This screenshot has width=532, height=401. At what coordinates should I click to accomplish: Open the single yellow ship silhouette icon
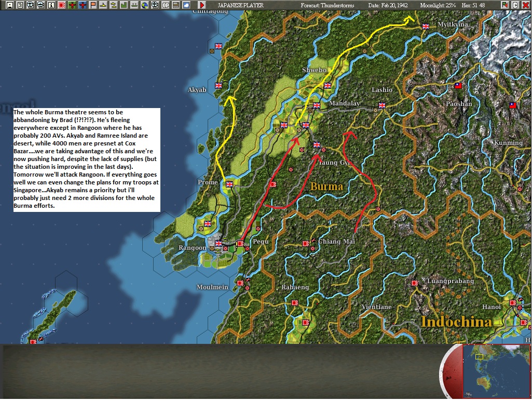click(x=103, y=5)
